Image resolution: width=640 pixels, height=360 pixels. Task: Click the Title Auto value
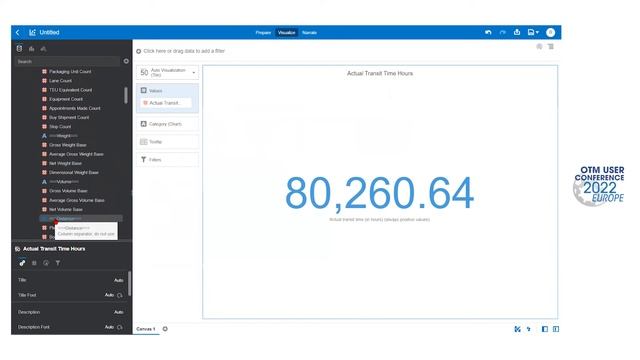pos(118,280)
